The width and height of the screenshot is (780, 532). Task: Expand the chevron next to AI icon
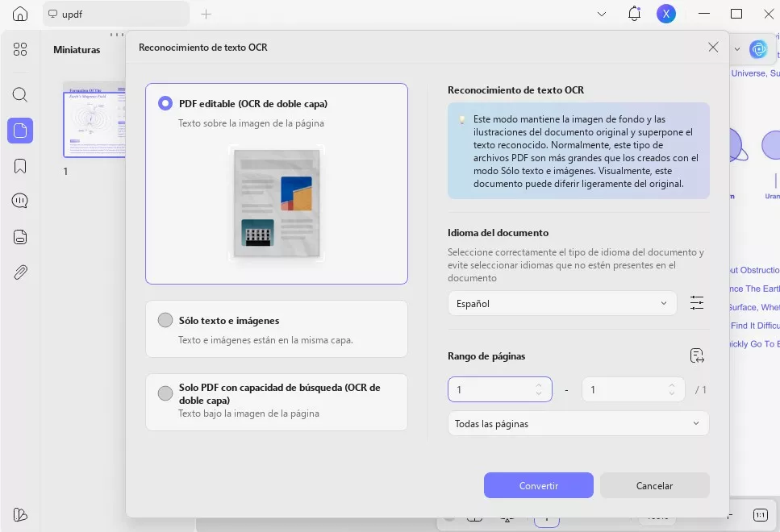pyautogui.click(x=737, y=49)
